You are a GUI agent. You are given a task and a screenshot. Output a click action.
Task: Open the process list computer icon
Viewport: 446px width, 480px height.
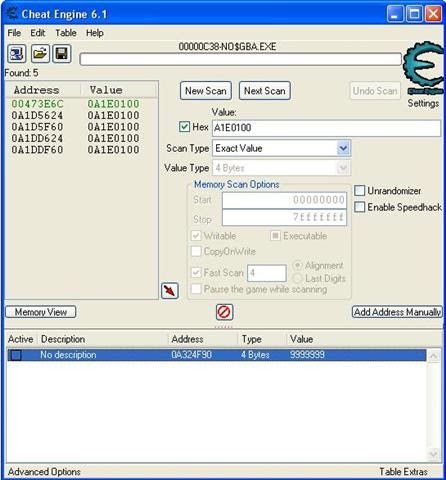pos(16,53)
